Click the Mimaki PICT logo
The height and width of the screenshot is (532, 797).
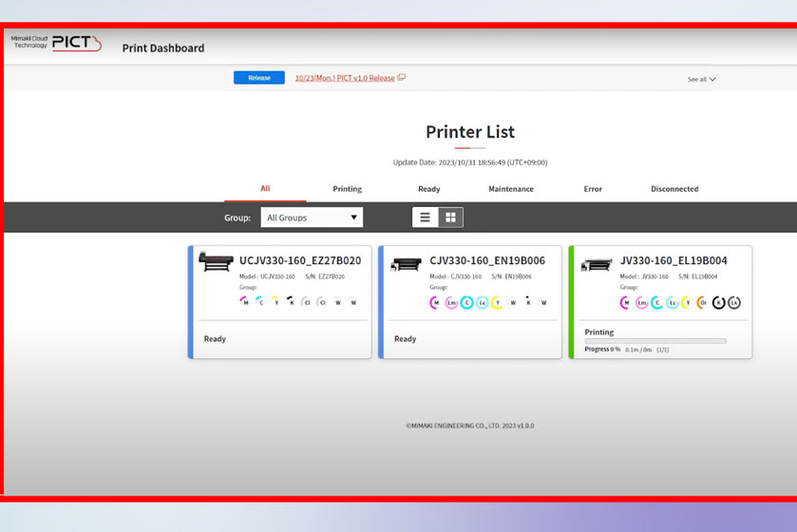56,43
